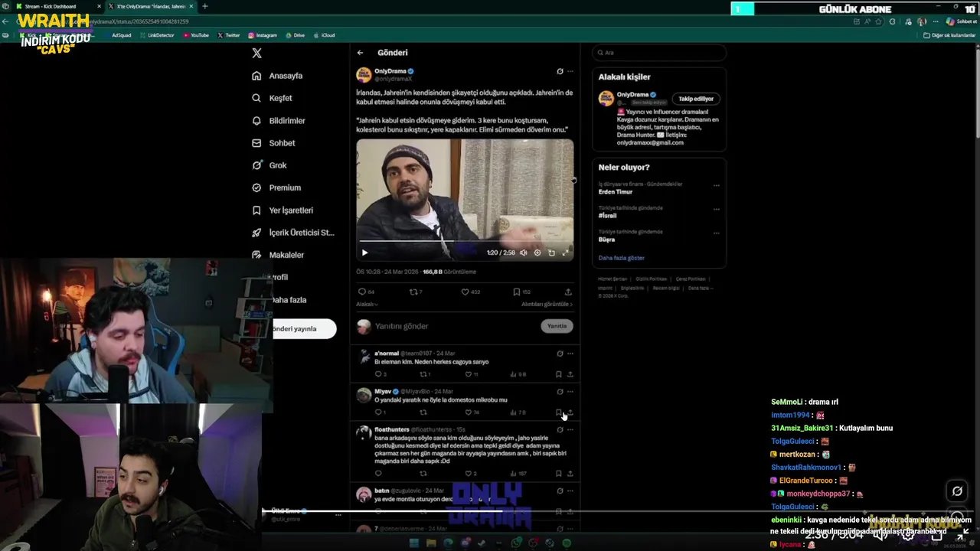The image size is (980, 551).
Task: Open Bildirimler notifications
Action: pyautogui.click(x=279, y=121)
